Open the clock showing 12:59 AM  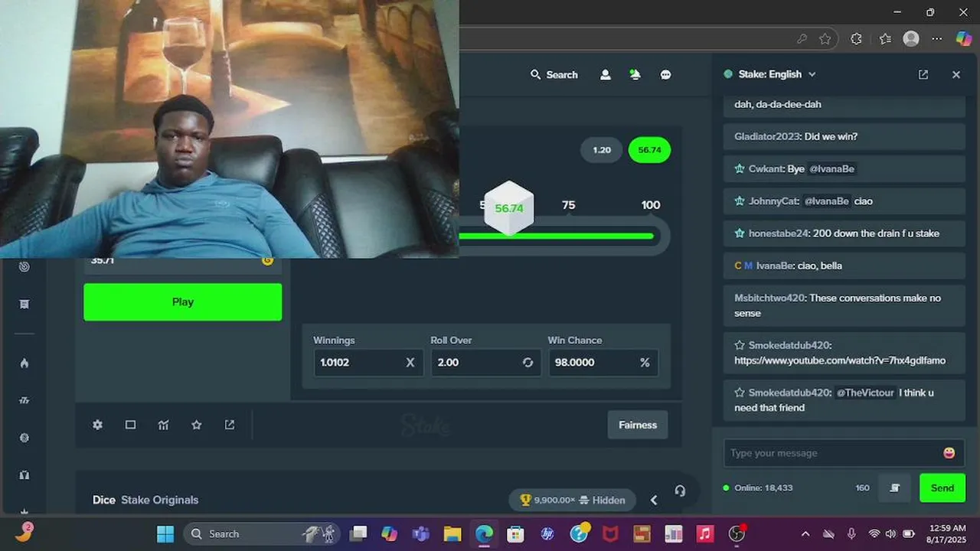click(x=946, y=533)
